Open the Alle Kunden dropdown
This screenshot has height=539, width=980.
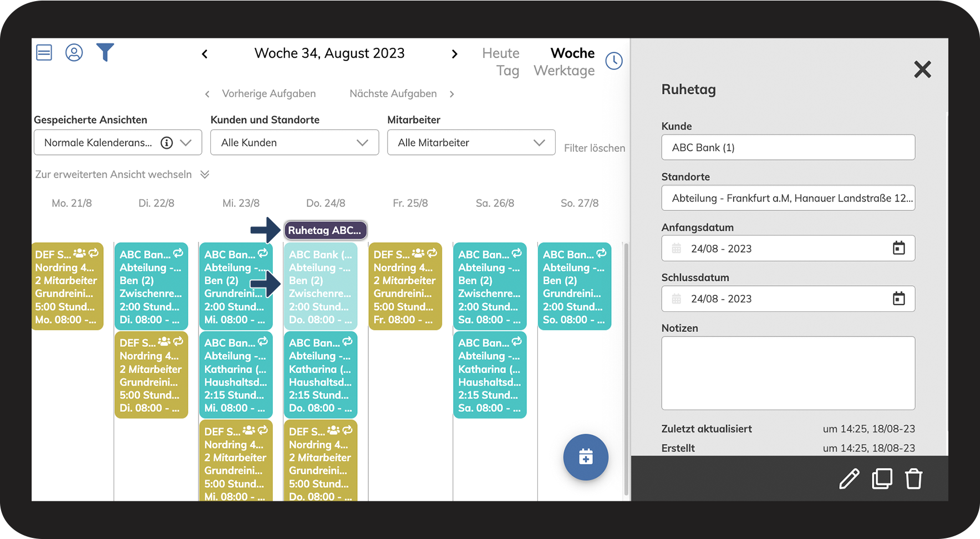point(294,143)
